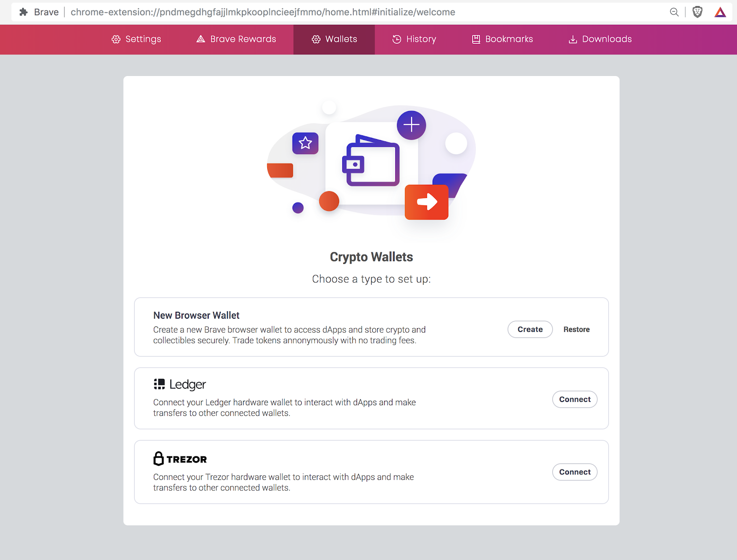This screenshot has height=560, width=737.
Task: Click the wallet illustration icon
Action: (371, 161)
